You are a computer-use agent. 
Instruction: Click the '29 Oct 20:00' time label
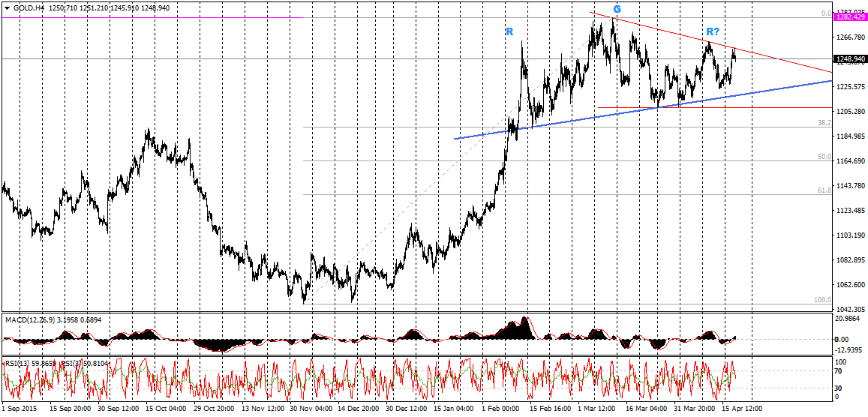point(213,408)
